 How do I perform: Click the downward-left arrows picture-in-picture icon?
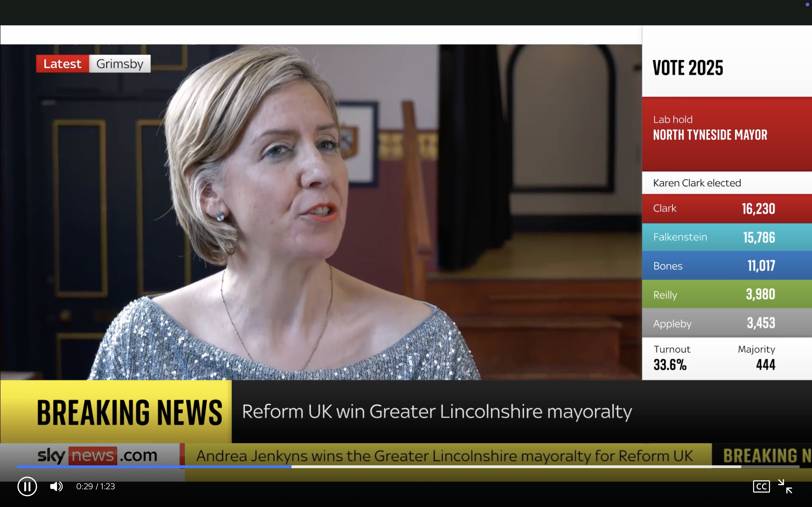pyautogui.click(x=785, y=486)
